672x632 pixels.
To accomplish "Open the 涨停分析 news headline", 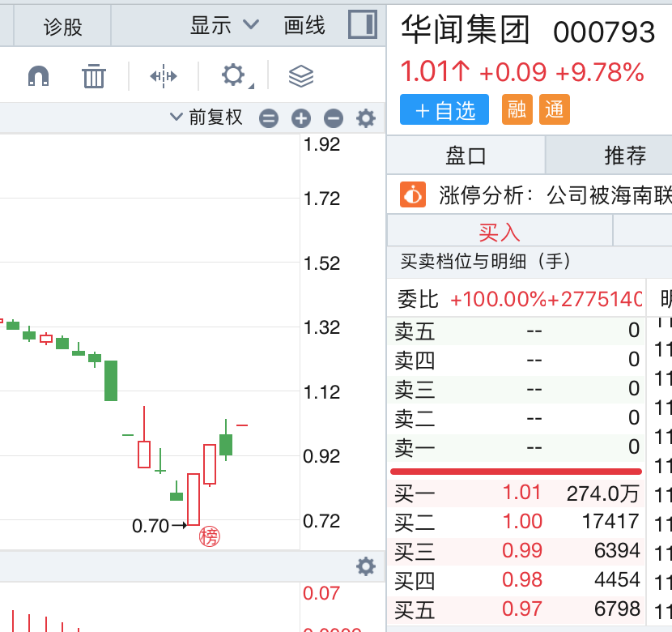I will pos(555,195).
